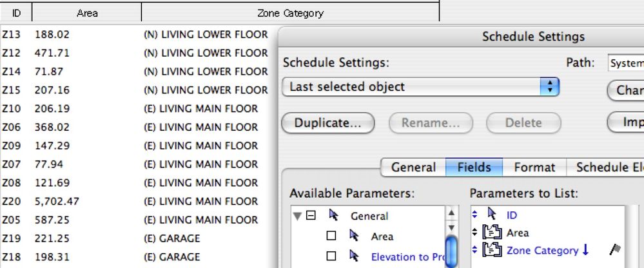The width and height of the screenshot is (644, 268).
Task: Click the sort arrow after Zone Category
Action: pos(586,250)
